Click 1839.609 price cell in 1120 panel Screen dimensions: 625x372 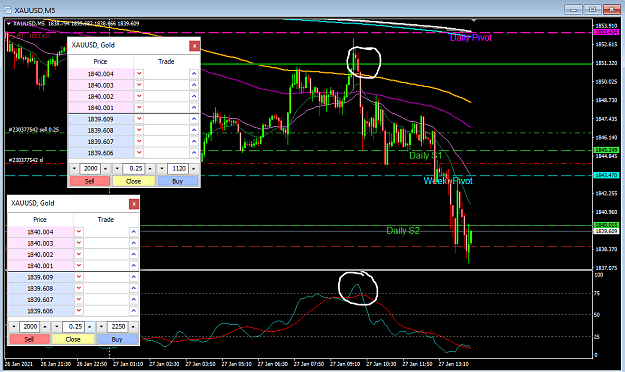click(101, 119)
